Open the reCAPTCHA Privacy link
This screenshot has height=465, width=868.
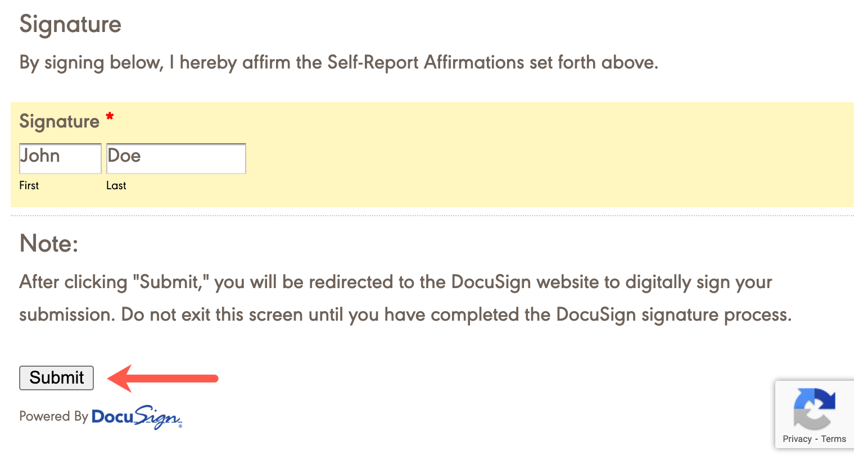click(x=797, y=439)
